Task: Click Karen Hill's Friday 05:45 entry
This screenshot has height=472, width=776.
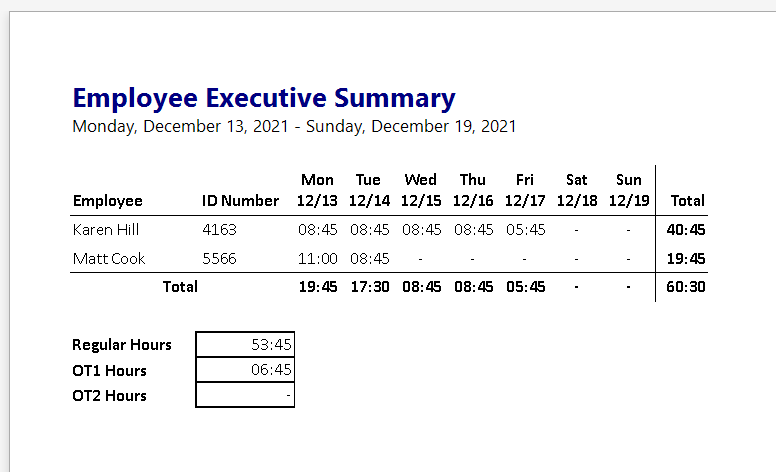Action: 525,229
